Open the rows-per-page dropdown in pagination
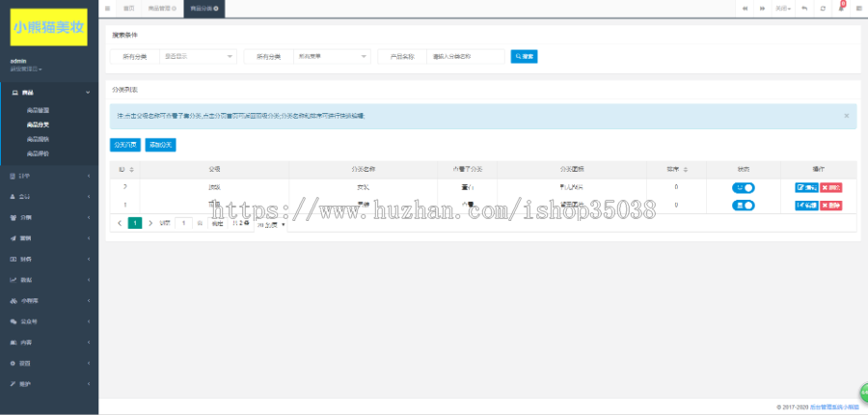The width and height of the screenshot is (868, 415). [x=271, y=225]
